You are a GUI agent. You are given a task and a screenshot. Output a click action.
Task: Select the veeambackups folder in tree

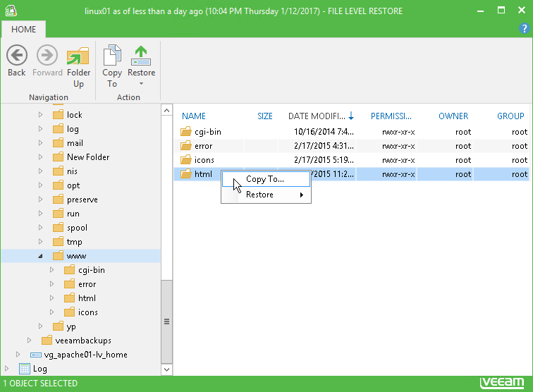coord(83,341)
